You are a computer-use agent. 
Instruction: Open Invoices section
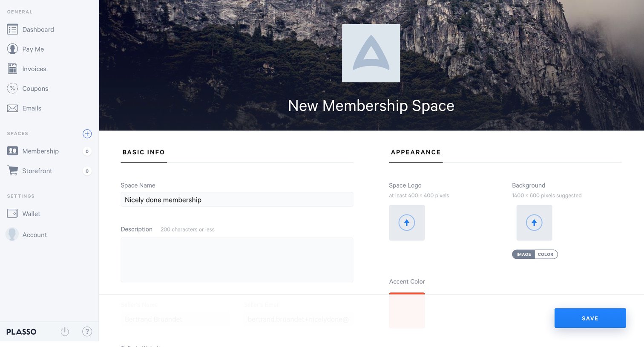click(34, 69)
